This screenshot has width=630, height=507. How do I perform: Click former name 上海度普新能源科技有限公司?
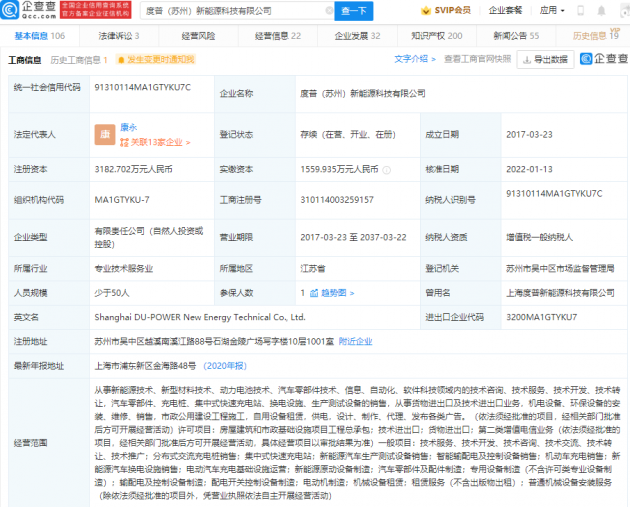[x=560, y=293]
